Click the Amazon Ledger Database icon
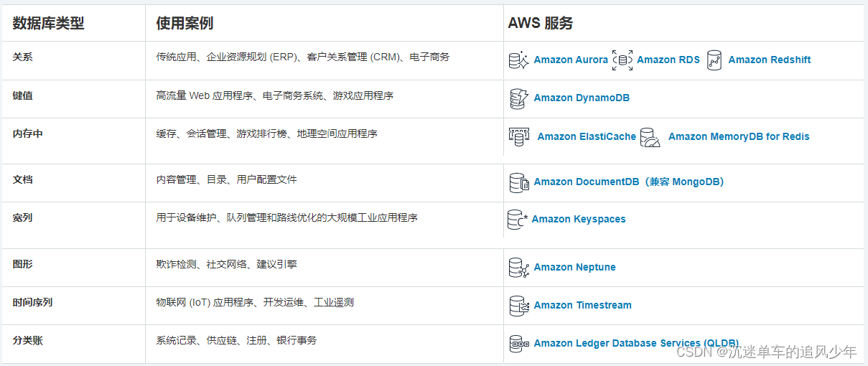This screenshot has width=868, height=366. pyautogui.click(x=518, y=344)
